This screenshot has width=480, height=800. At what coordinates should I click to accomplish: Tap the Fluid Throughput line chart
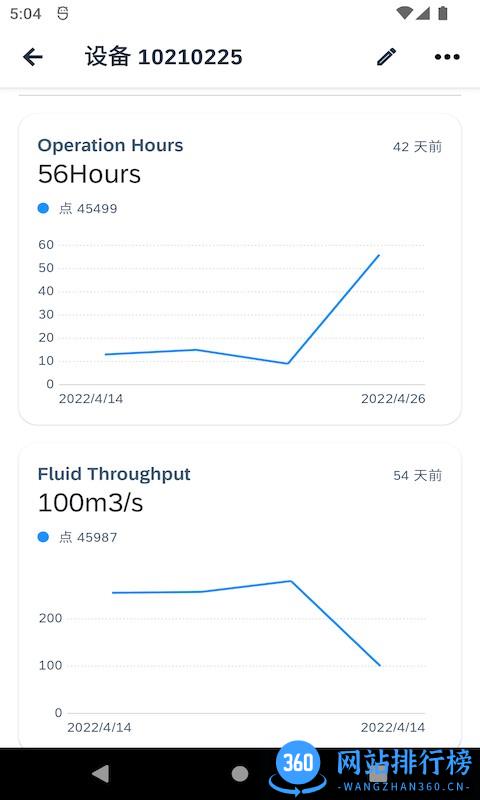click(x=246, y=623)
